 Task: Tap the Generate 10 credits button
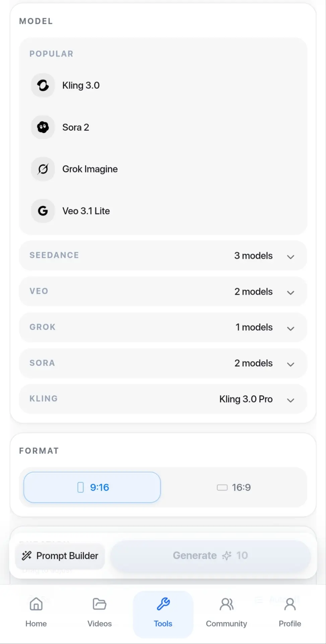coord(210,555)
